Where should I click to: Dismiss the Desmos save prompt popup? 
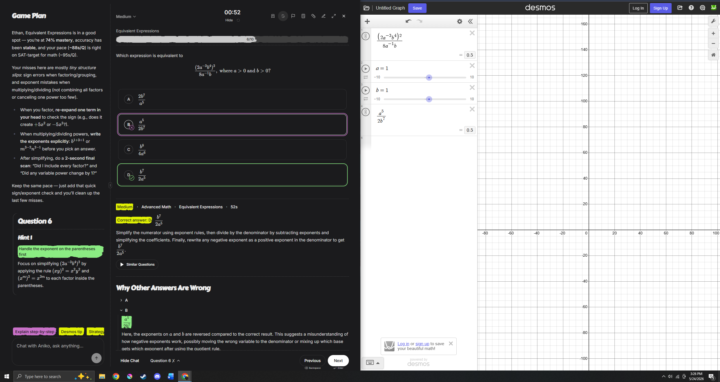tap(450, 343)
